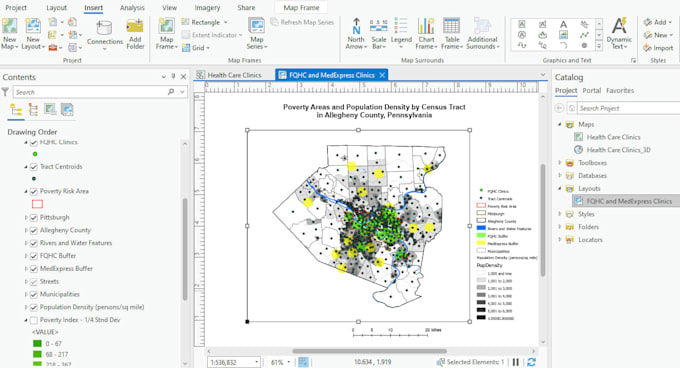Toggle the Pittsburgh layer checkbox
680x368 pixels.
(34, 218)
